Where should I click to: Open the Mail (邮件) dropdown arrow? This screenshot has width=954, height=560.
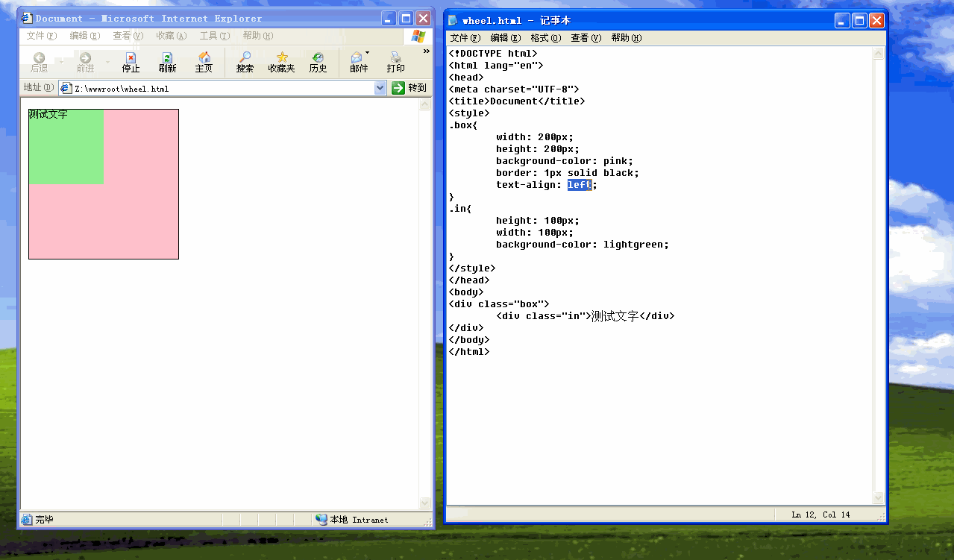[368, 53]
